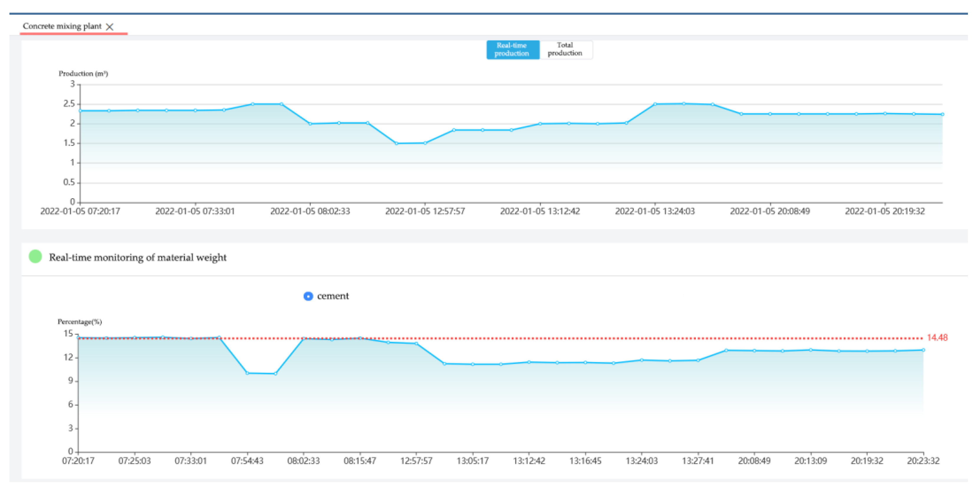Click the 13:12:42 axis label on cement chart

pos(529,461)
